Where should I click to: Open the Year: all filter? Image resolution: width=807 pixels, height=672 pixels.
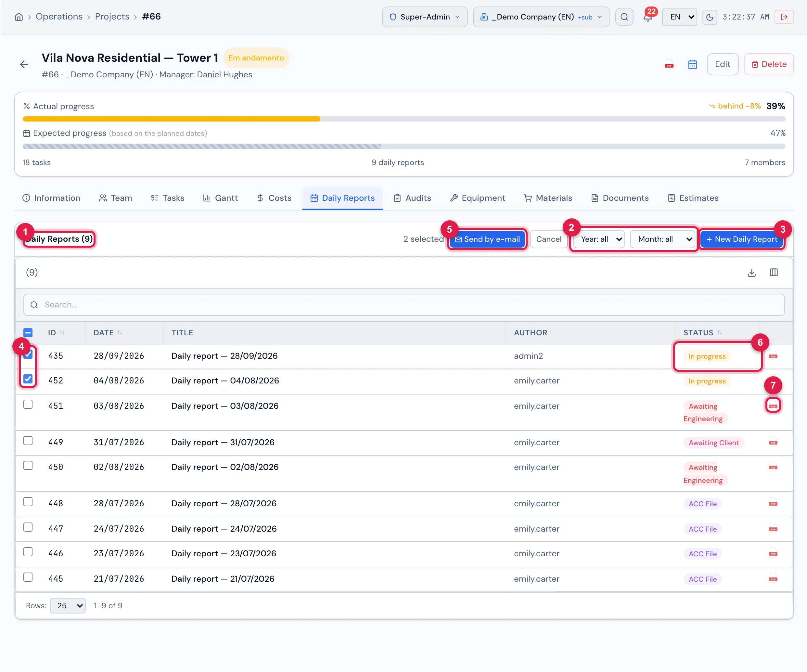[x=599, y=239]
